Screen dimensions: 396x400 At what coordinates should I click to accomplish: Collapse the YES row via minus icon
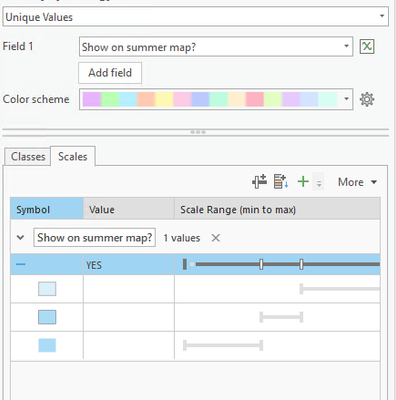pos(21,264)
